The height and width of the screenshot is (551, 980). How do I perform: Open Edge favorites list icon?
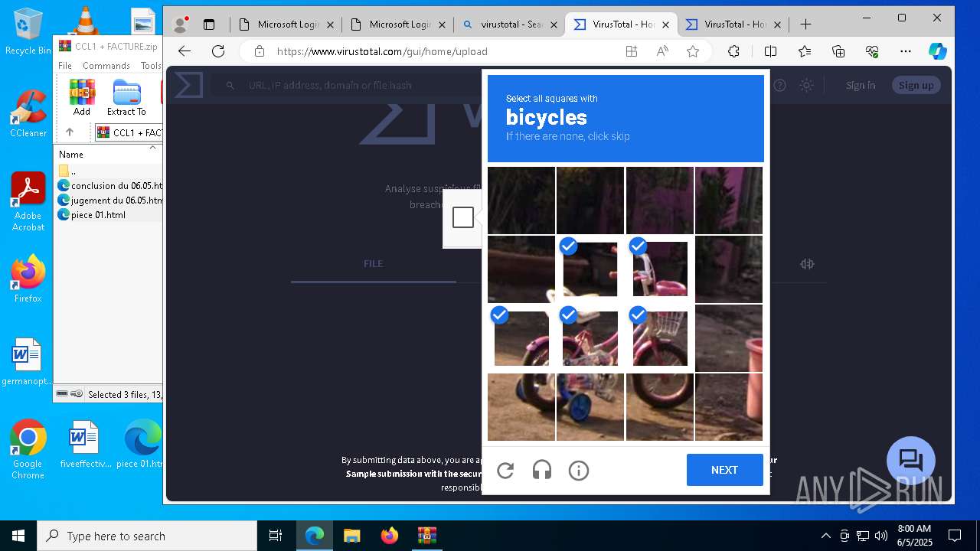(x=805, y=51)
